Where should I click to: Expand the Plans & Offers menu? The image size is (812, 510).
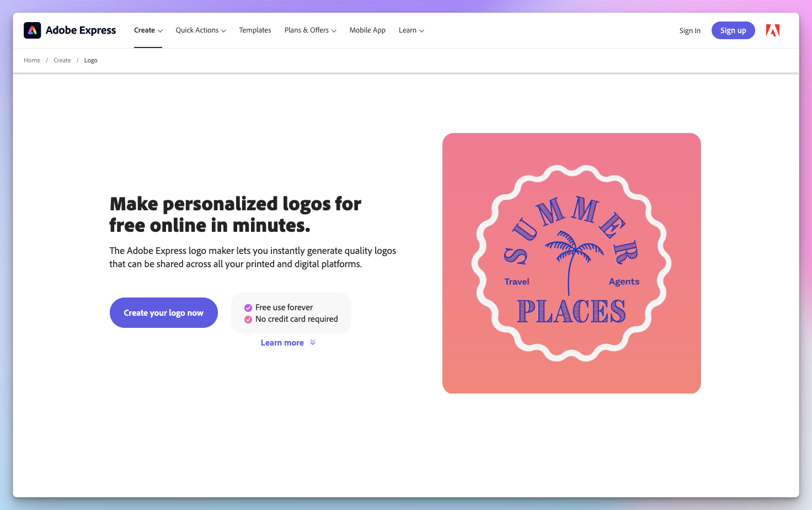coord(311,30)
